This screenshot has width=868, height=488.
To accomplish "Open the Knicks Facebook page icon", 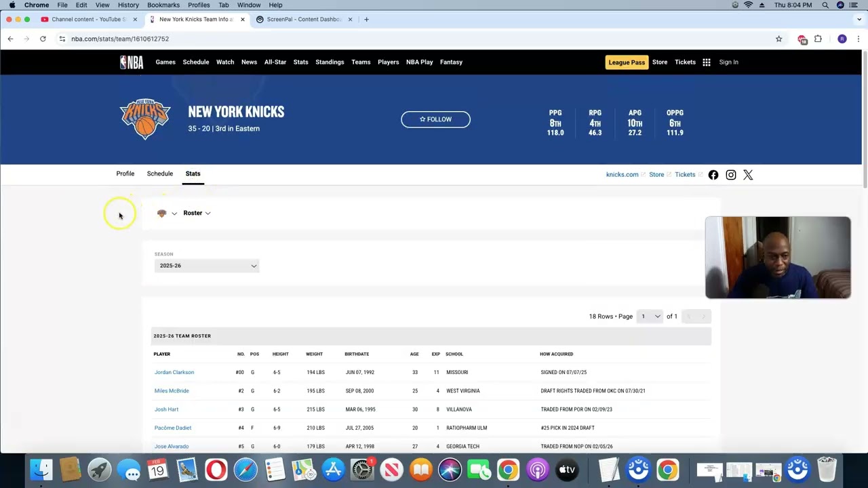I will pos(713,175).
